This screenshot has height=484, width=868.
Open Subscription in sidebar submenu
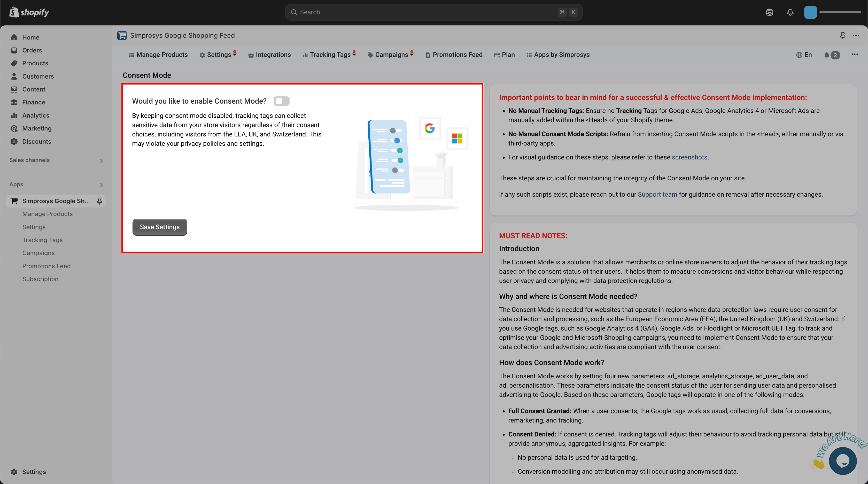[x=41, y=279]
